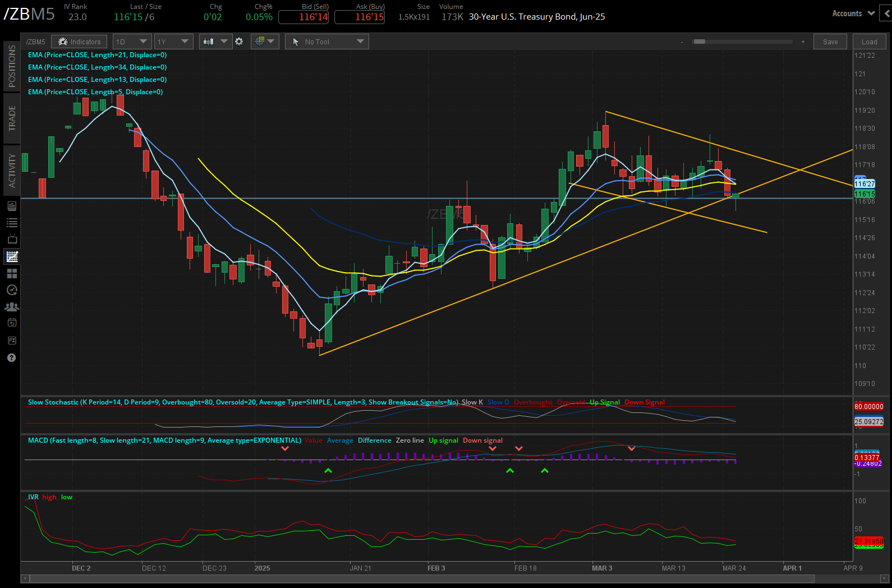Click the Indicators gauge icon
Image resolution: width=892 pixels, height=588 pixels.
63,42
